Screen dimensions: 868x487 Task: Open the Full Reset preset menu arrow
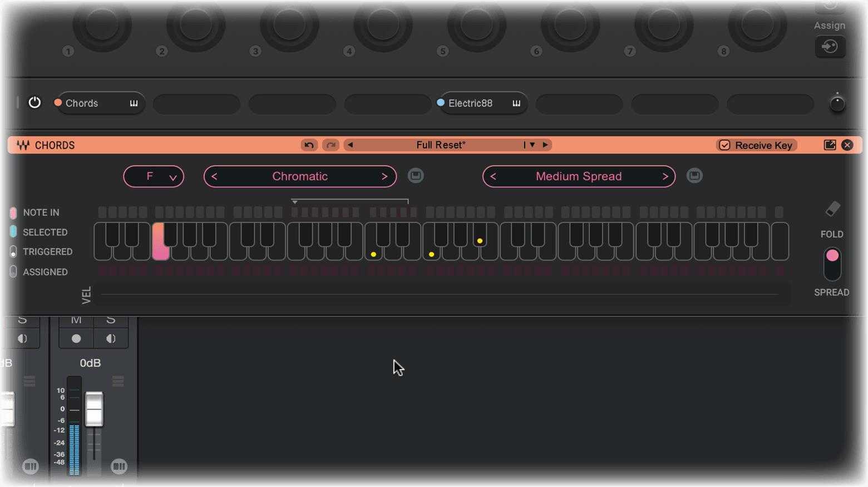532,145
